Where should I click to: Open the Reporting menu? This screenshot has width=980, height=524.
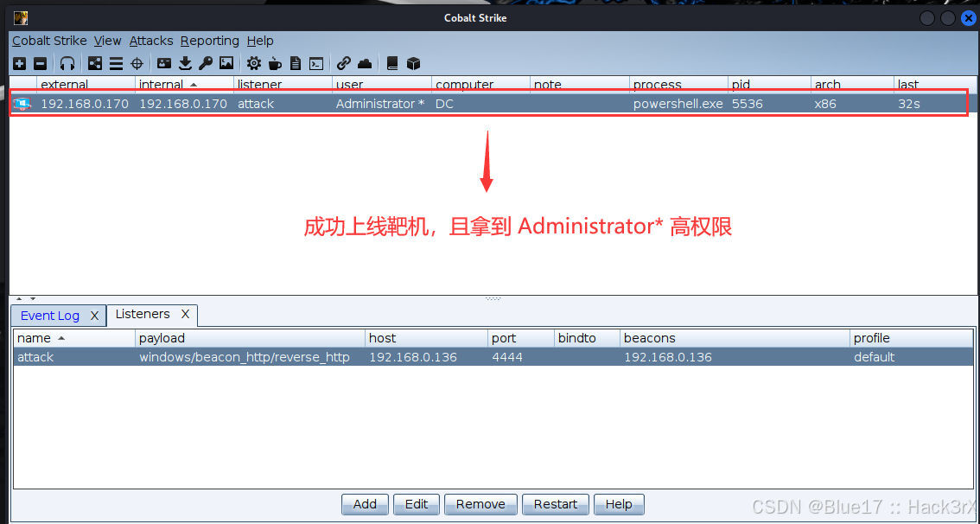[210, 41]
